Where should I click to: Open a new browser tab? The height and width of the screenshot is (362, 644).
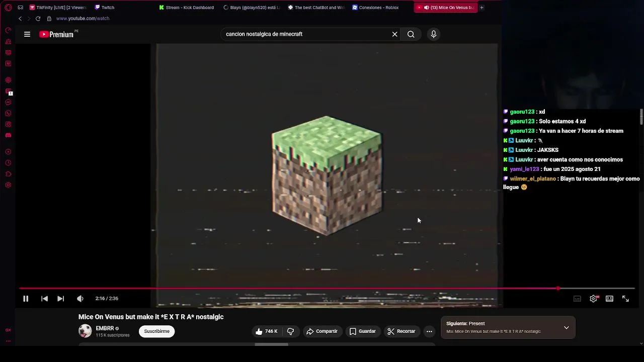(x=481, y=8)
